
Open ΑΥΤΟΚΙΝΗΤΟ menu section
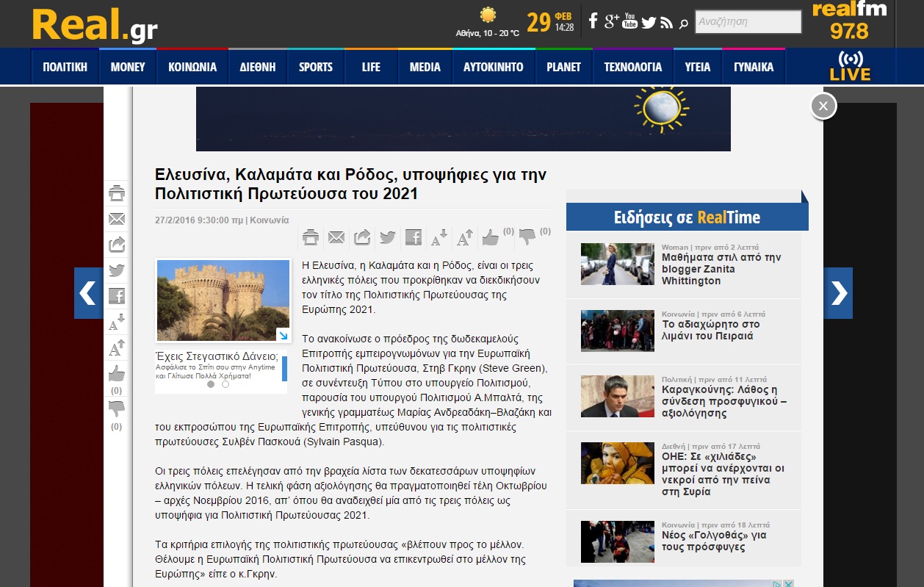(x=494, y=67)
